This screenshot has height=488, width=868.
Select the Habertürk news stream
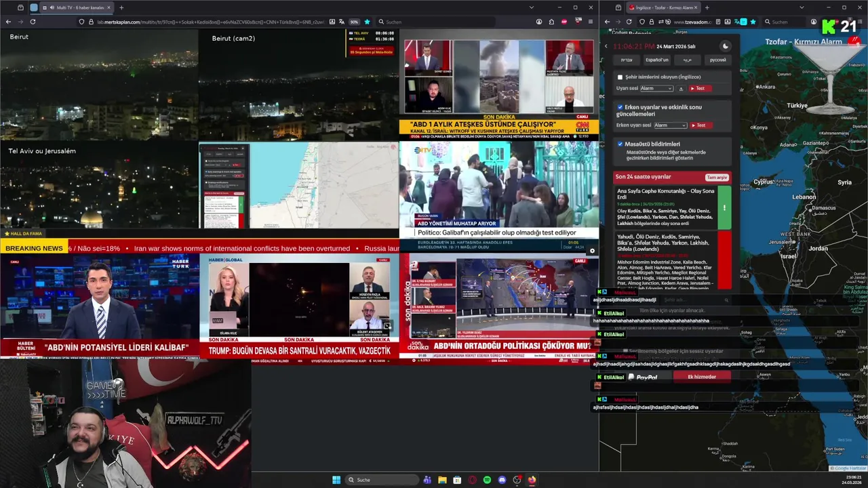(x=99, y=308)
